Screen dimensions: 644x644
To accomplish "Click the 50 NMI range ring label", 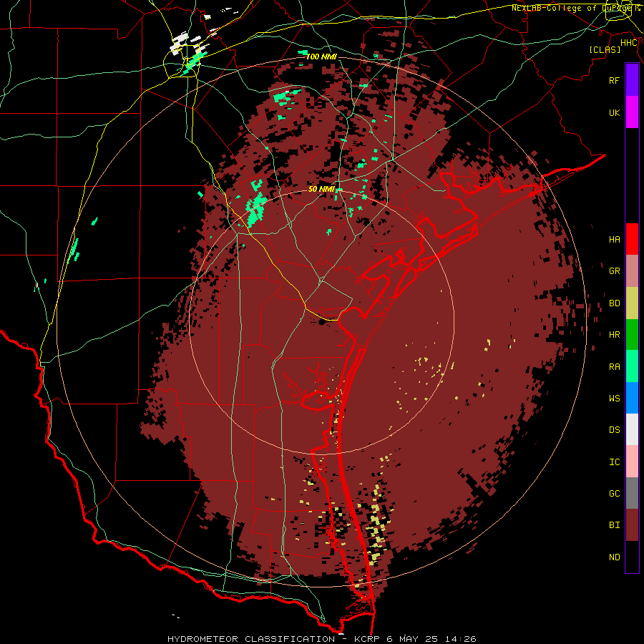I will tap(321, 189).
